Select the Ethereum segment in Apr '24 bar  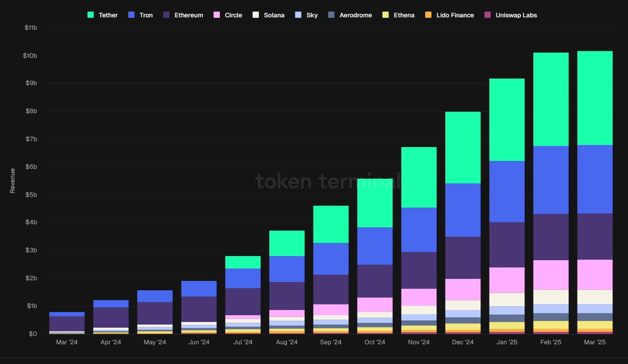click(111, 317)
